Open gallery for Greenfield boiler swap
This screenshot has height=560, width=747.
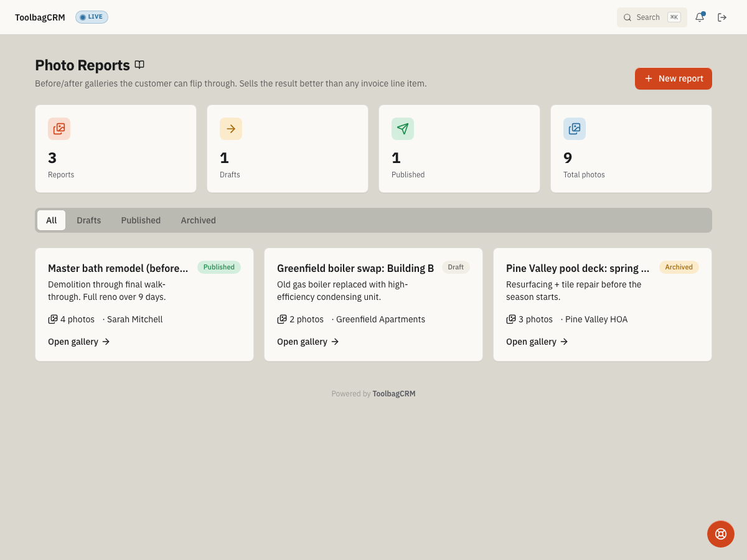[308, 342]
